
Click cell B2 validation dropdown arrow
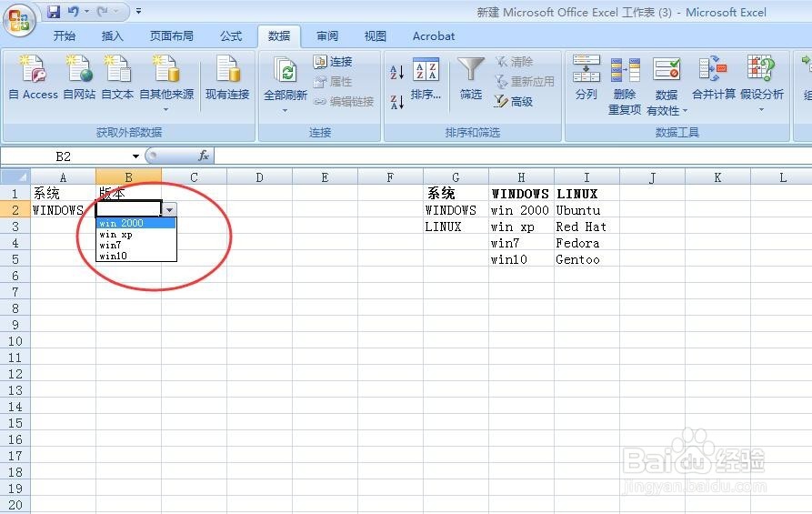pyautogui.click(x=169, y=209)
